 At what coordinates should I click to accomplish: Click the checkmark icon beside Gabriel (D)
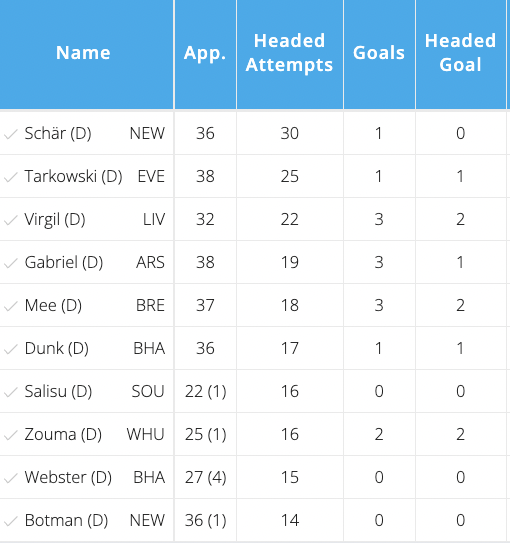(x=10, y=263)
